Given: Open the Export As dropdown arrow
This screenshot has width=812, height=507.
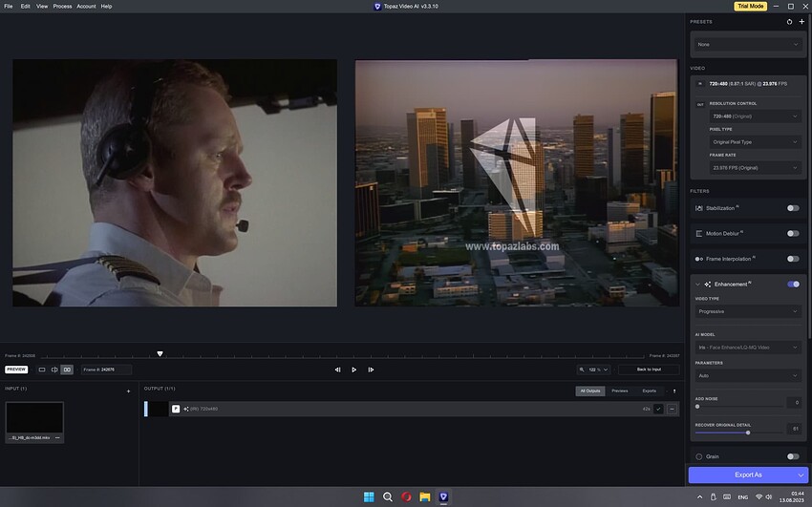Looking at the screenshot, I should click(801, 475).
